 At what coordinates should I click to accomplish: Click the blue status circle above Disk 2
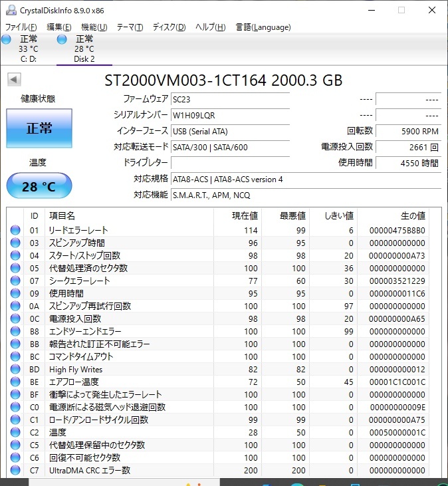click(x=62, y=39)
